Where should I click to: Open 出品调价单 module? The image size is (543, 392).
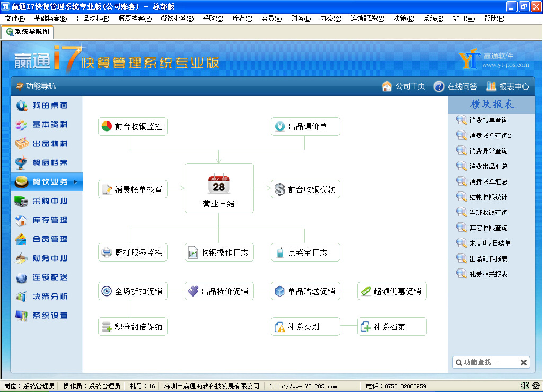click(305, 126)
